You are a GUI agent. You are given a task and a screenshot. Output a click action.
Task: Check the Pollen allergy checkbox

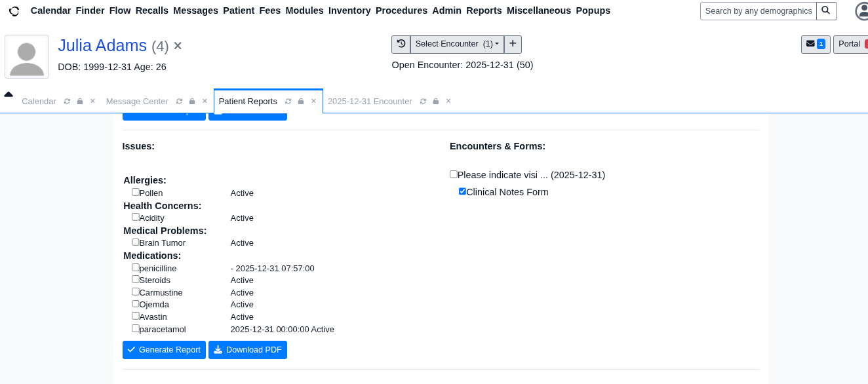(136, 192)
